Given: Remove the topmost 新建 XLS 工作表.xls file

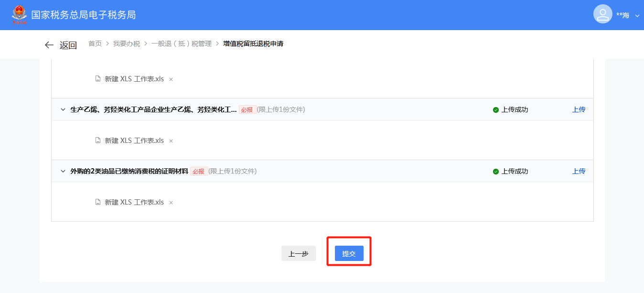Looking at the screenshot, I should 171,79.
